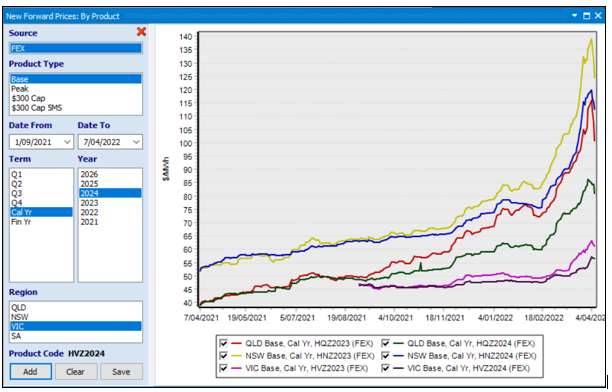Click the Add button
Image resolution: width=612 pixels, height=392 pixels.
[30, 372]
